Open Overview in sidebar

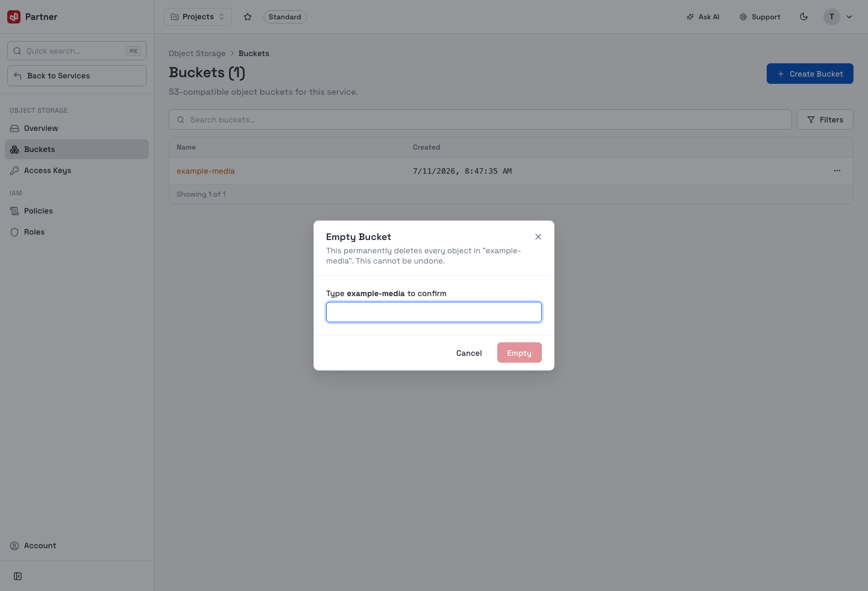(x=77, y=128)
